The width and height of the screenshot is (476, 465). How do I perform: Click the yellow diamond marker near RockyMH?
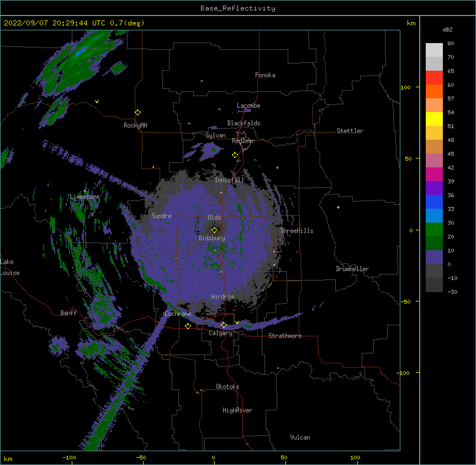point(138,113)
